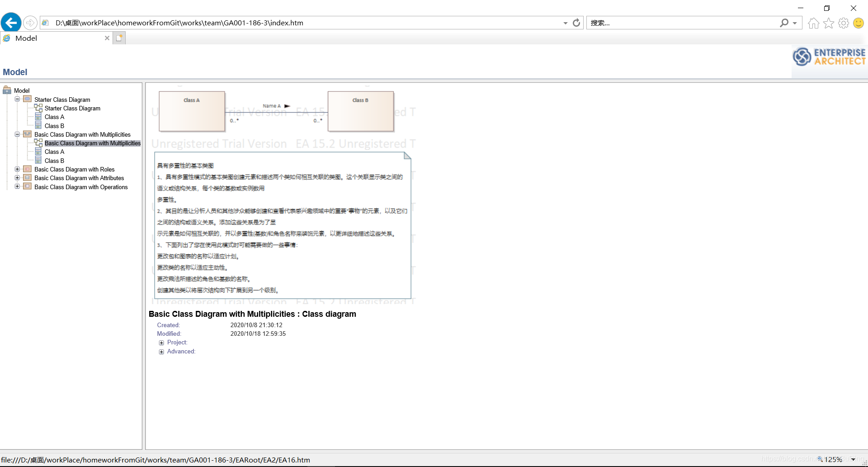Click the Name A association label
The height and width of the screenshot is (467, 868).
(x=272, y=106)
